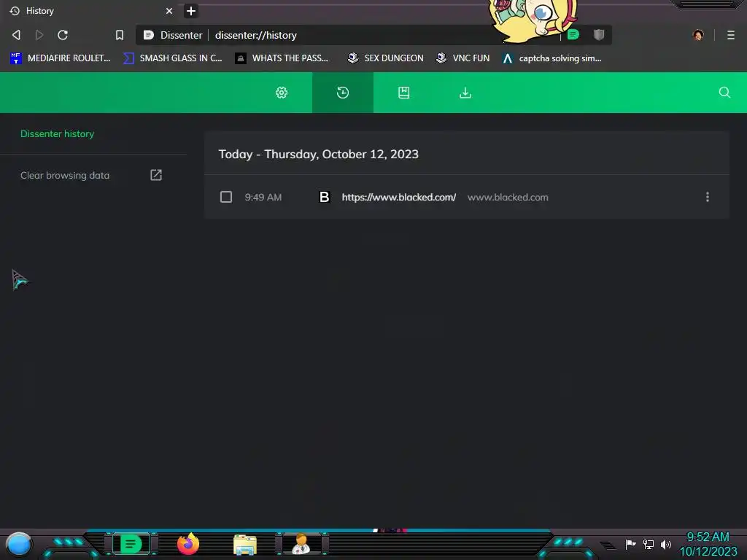
Task: Search history with magnifier icon
Action: point(724,93)
